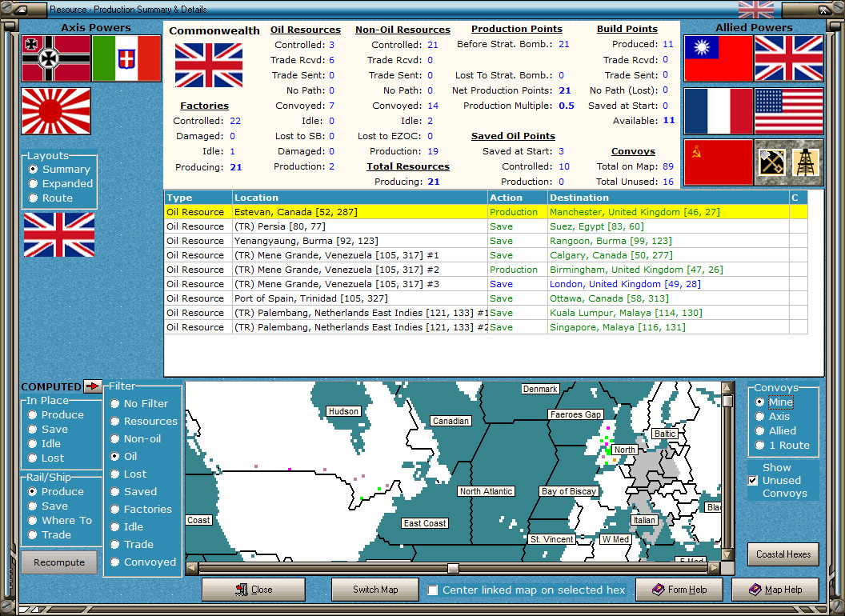Viewport: 845px width, 616px height.
Task: Click the red arrow next to COMPUTED
Action: point(94,386)
